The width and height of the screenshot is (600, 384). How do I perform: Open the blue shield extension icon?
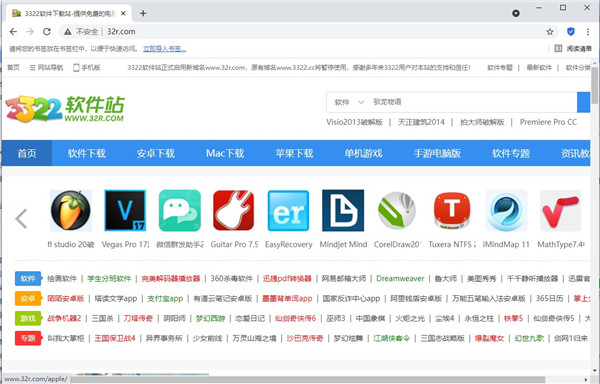point(571,32)
